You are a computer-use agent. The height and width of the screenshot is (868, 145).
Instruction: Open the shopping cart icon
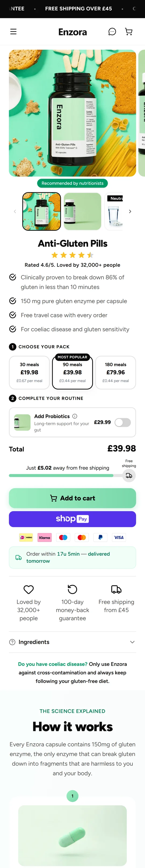point(129,32)
